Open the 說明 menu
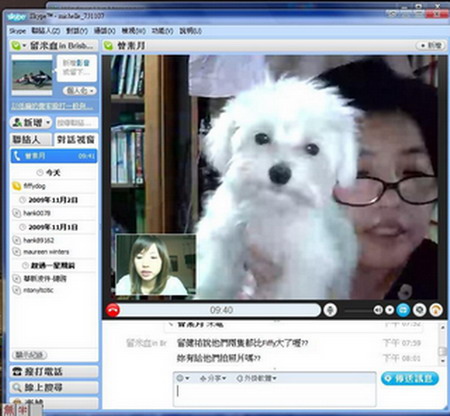 point(190,31)
